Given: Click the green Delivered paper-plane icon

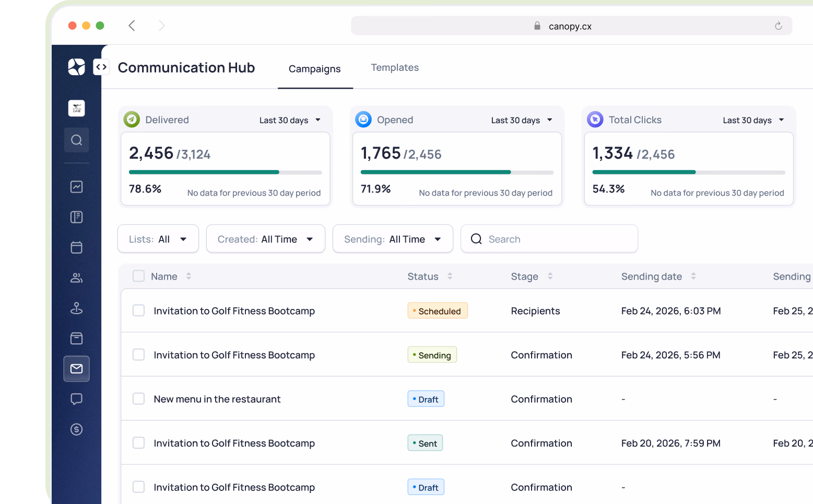Looking at the screenshot, I should pyautogui.click(x=132, y=119).
